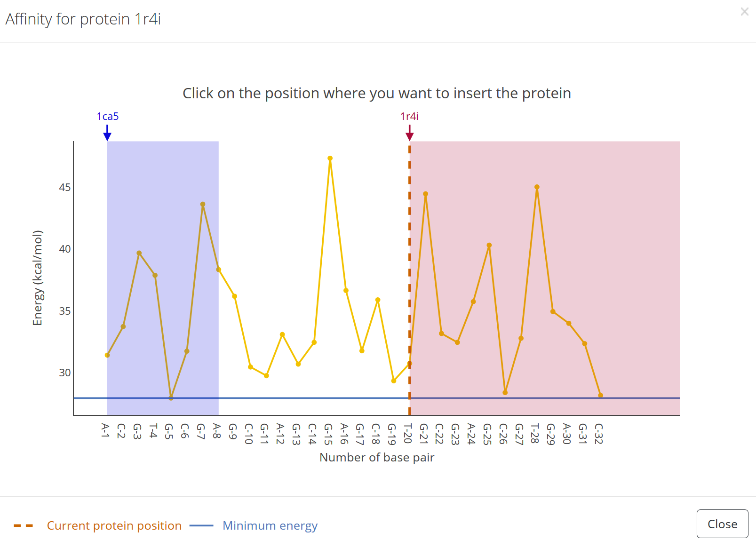Screen dimensions: 756x540
Task: Dismiss dialog with the top-right X
Action: click(744, 12)
